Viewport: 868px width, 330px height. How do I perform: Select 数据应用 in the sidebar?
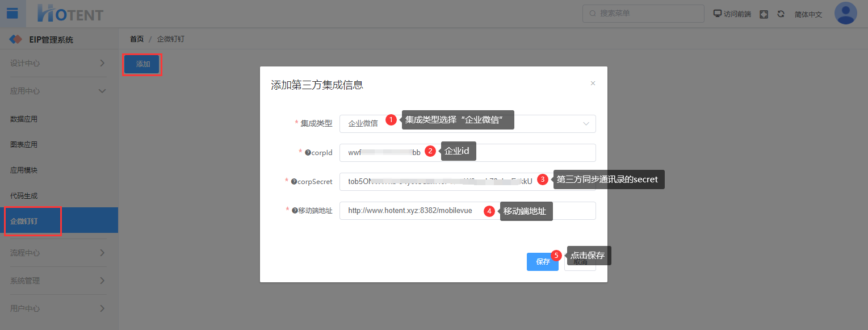coord(24,119)
